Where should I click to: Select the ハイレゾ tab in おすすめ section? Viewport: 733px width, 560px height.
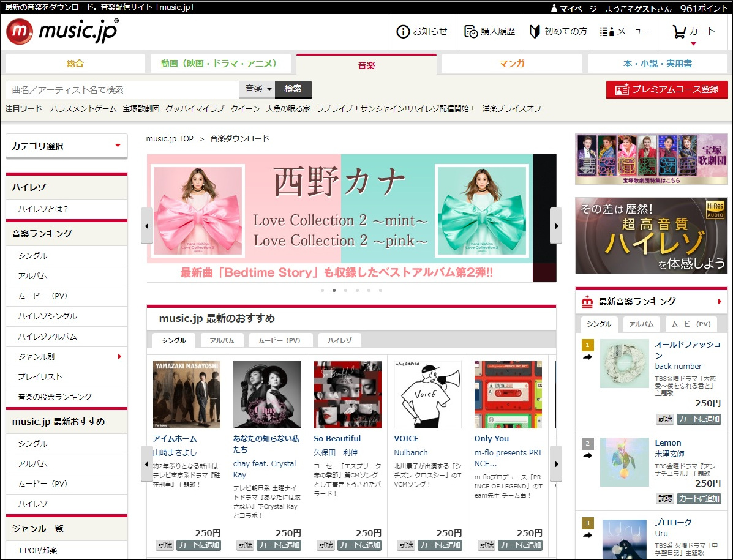coord(339,340)
